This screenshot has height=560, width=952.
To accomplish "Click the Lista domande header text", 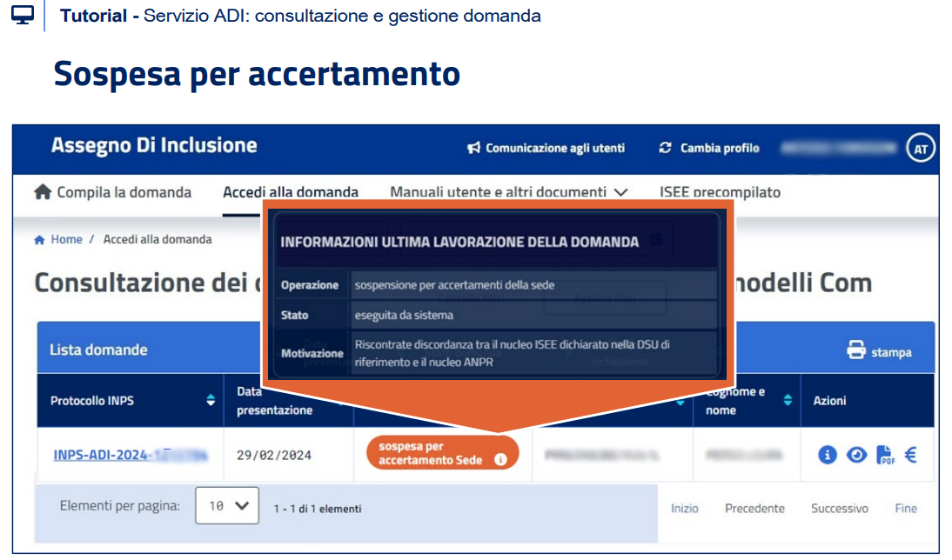I will click(98, 350).
